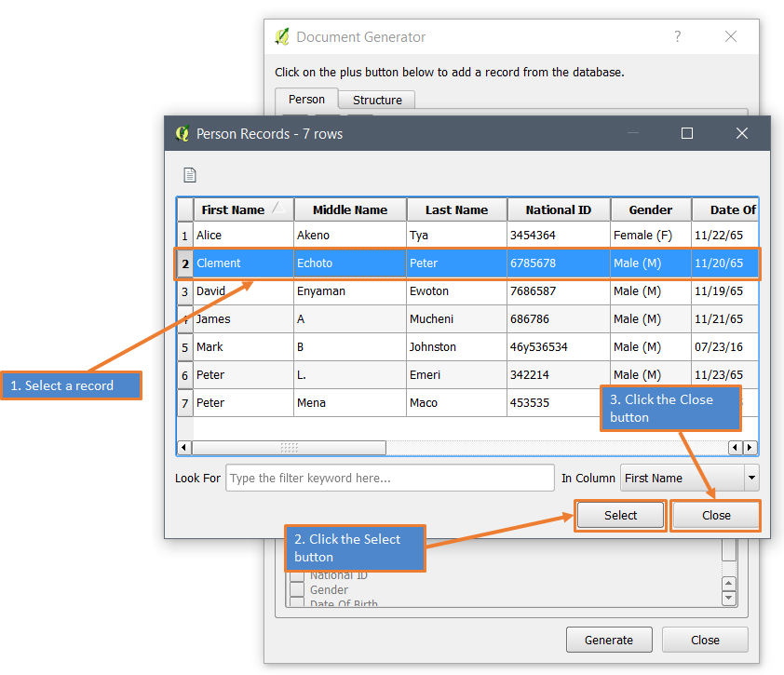Switch to the Person tab
The height and width of the screenshot is (675, 784).
[306, 99]
